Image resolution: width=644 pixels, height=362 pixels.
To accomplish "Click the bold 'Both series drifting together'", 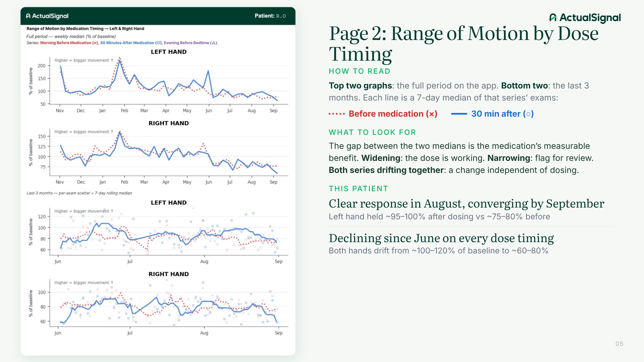I will tap(386, 170).
